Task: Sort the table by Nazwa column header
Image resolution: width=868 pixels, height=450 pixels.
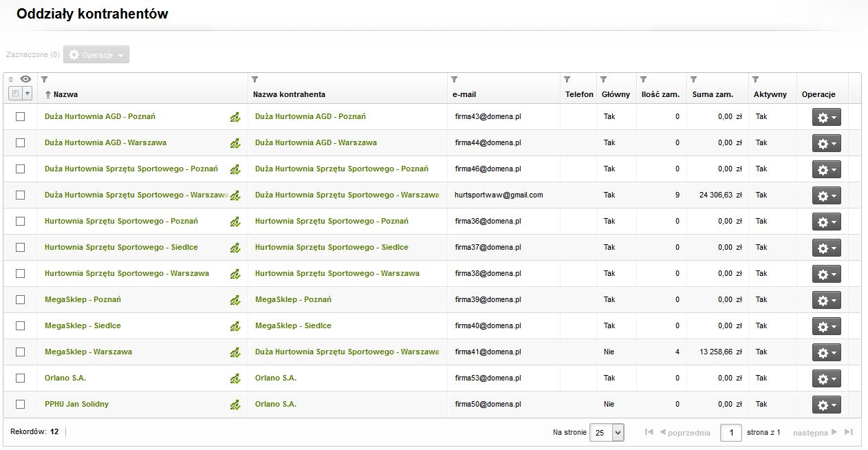Action: click(65, 94)
